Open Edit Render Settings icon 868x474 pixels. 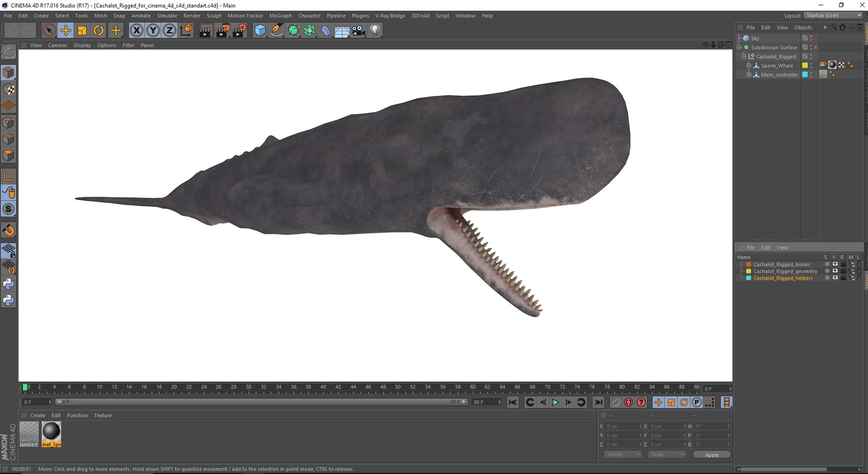239,31
